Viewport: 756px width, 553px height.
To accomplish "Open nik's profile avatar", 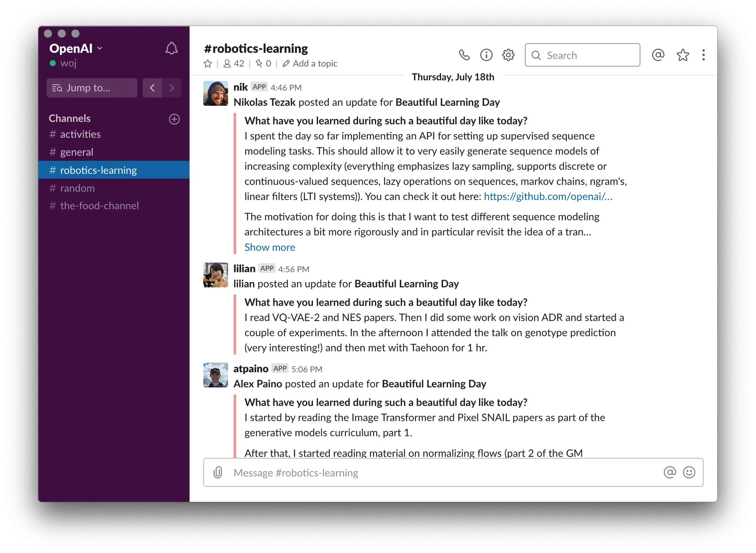I will click(215, 93).
